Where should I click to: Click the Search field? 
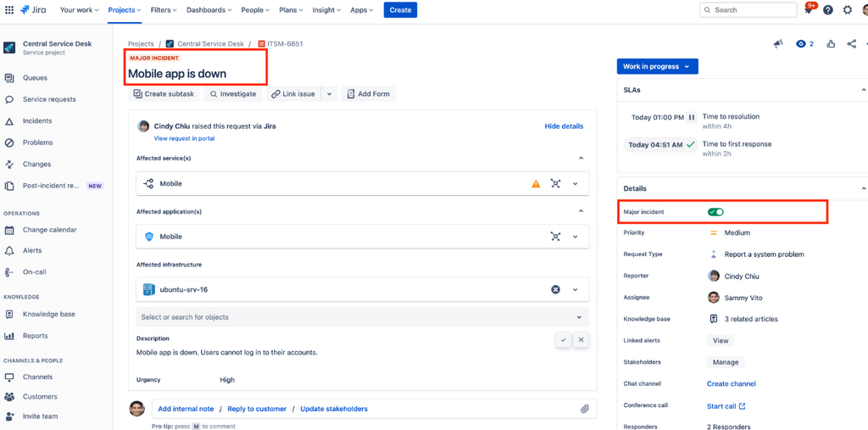[748, 10]
